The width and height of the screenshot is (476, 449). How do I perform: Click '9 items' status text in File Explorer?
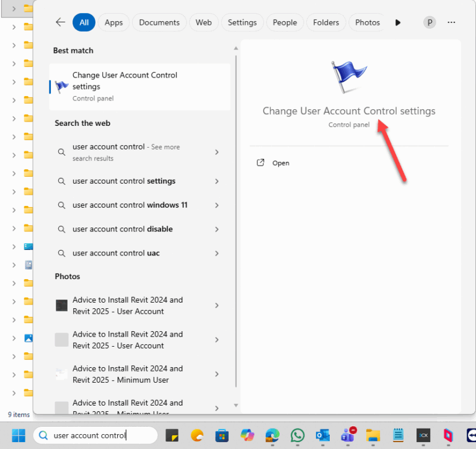(19, 414)
